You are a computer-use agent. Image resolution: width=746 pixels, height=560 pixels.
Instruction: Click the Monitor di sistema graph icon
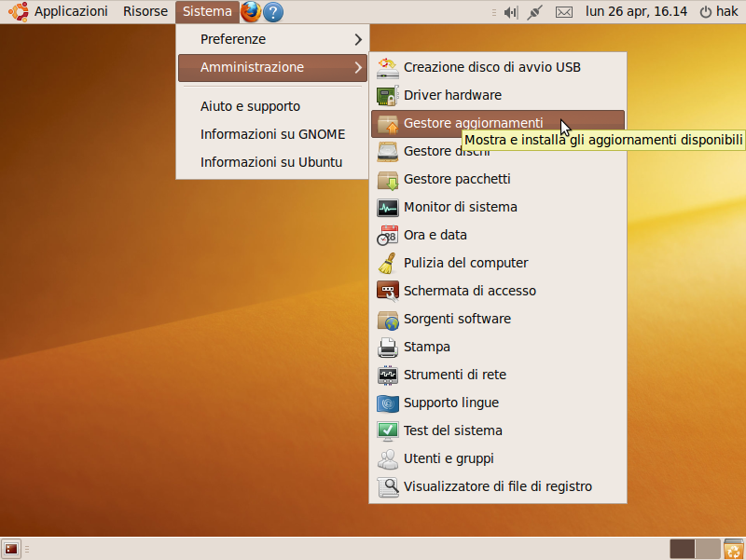point(387,208)
